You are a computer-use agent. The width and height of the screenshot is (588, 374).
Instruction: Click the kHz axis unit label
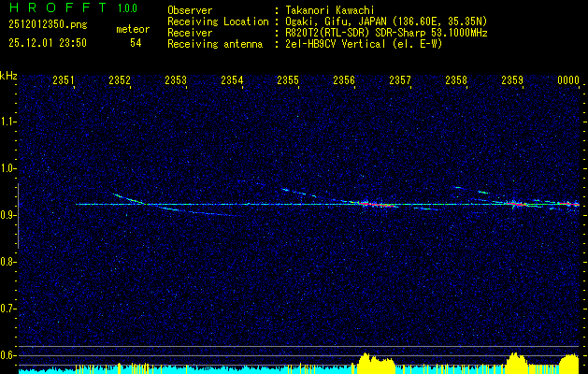[x=8, y=77]
